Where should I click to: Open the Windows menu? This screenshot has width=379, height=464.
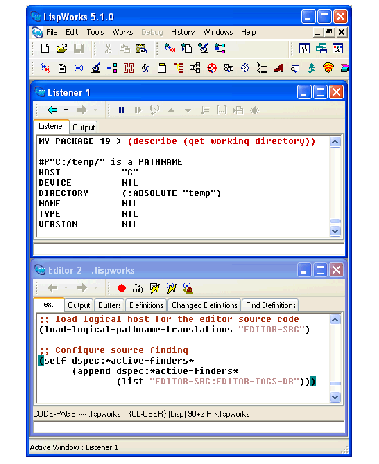(x=218, y=32)
